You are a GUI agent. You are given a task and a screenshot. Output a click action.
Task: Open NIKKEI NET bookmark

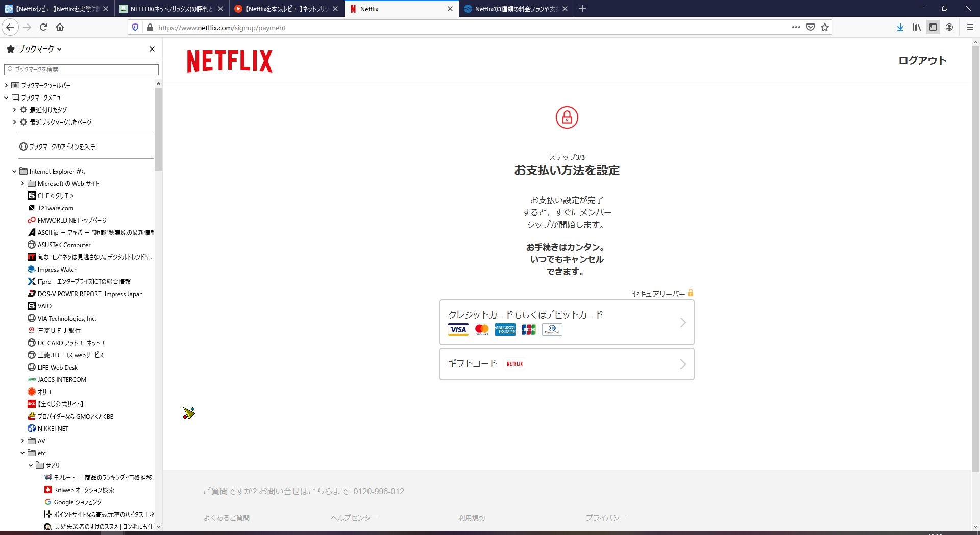point(48,428)
